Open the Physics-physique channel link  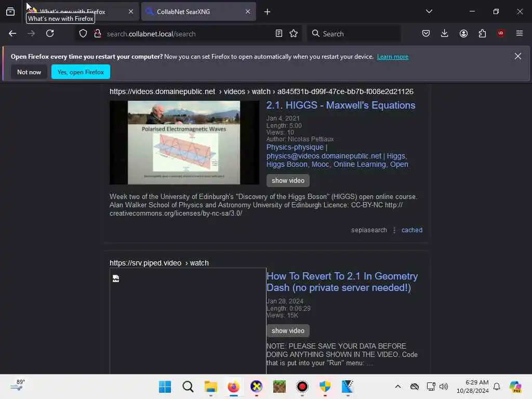click(295, 147)
